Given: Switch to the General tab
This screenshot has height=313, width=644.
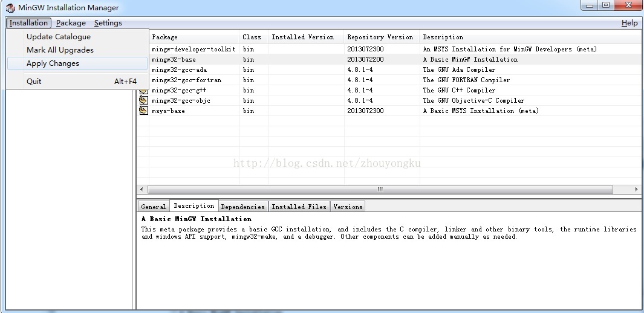Looking at the screenshot, I should coord(153,207).
